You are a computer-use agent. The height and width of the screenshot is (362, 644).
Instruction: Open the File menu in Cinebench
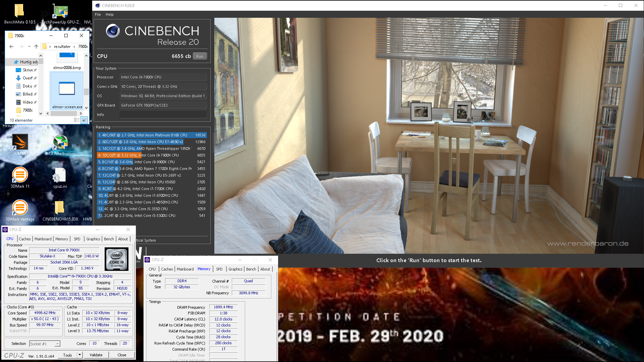[x=98, y=14]
